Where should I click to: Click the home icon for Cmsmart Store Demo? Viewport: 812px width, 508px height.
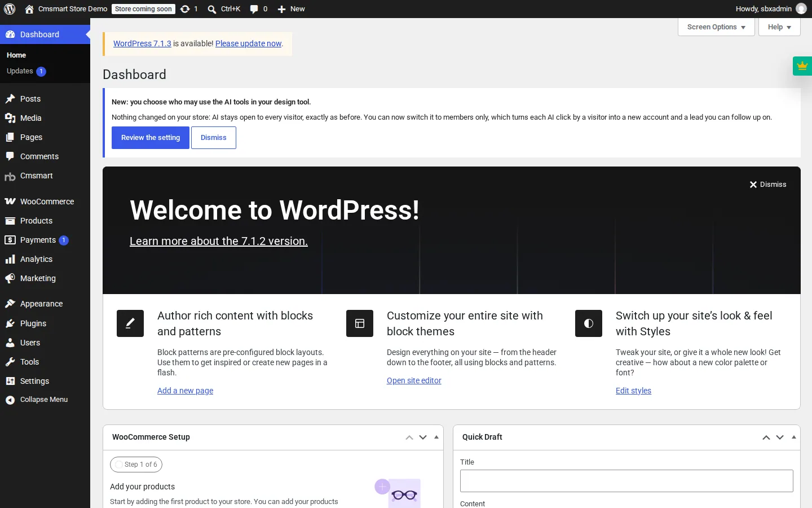(x=29, y=9)
